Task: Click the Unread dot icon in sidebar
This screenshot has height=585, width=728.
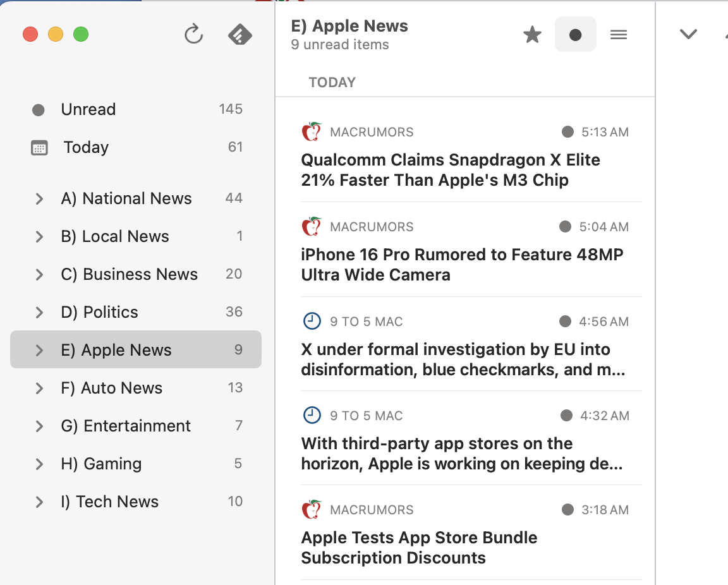Action: tap(38, 110)
